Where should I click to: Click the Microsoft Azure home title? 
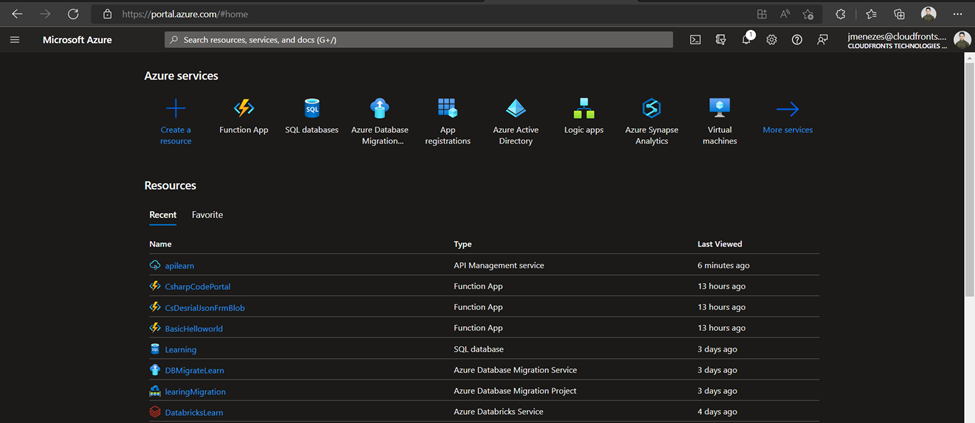click(x=77, y=40)
